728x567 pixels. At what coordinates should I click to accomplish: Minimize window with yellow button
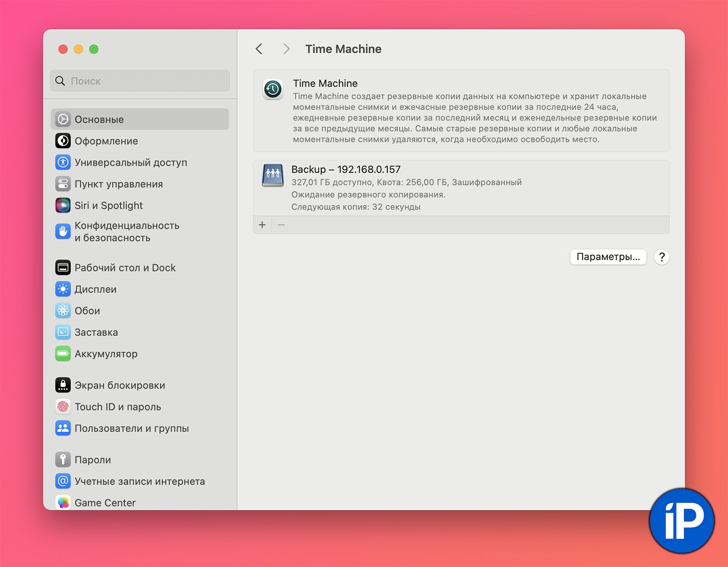79,49
